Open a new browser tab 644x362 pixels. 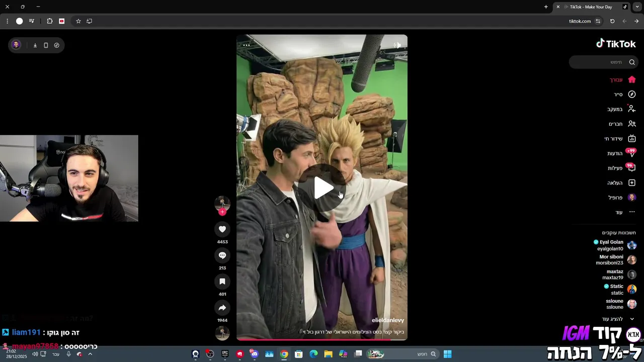pyautogui.click(x=546, y=7)
